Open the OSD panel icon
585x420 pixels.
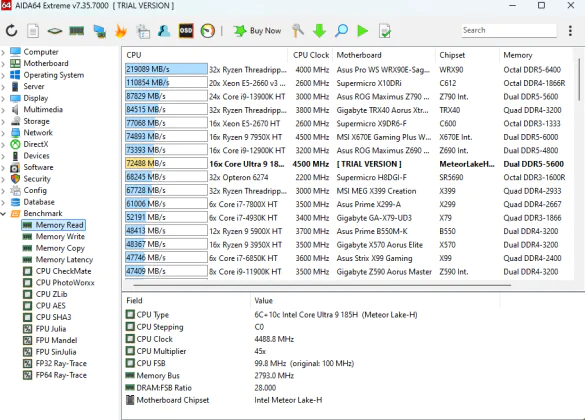click(x=186, y=31)
